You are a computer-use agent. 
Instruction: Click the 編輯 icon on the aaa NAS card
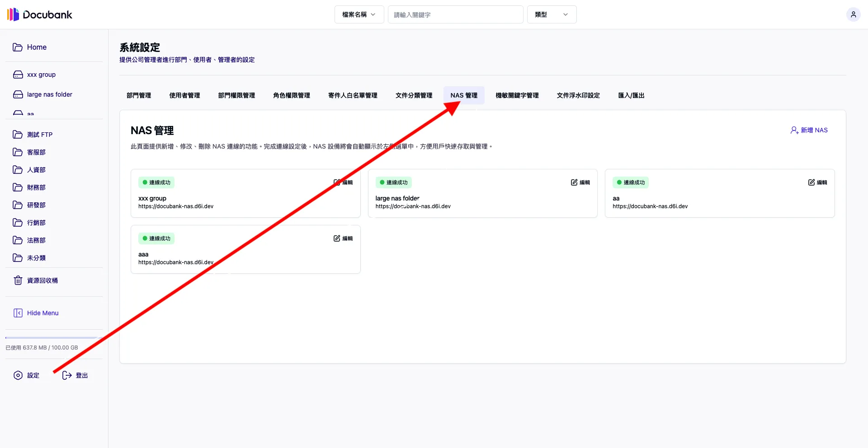coord(336,238)
